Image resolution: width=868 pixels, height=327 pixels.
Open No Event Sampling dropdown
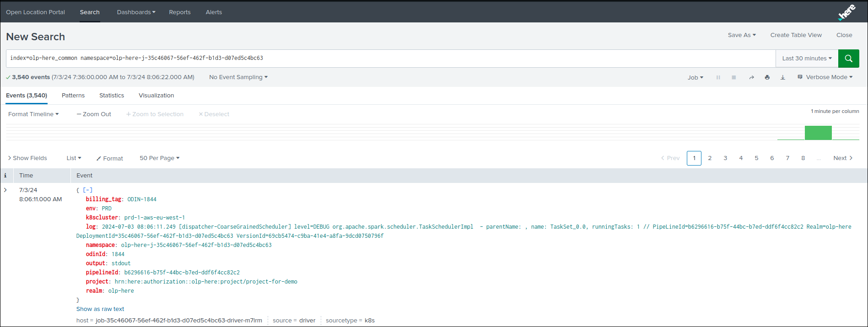(238, 77)
